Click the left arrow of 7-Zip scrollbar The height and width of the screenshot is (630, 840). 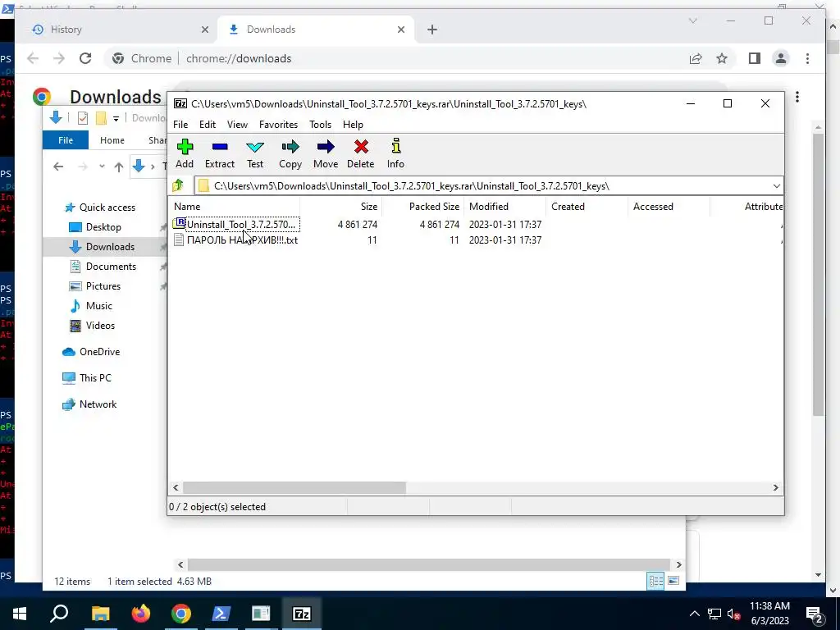[x=176, y=487]
